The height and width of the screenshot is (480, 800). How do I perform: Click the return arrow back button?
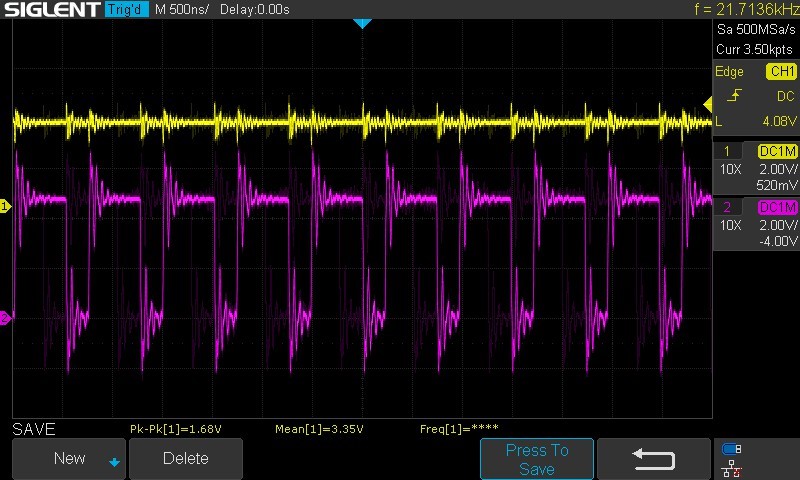(x=654, y=459)
